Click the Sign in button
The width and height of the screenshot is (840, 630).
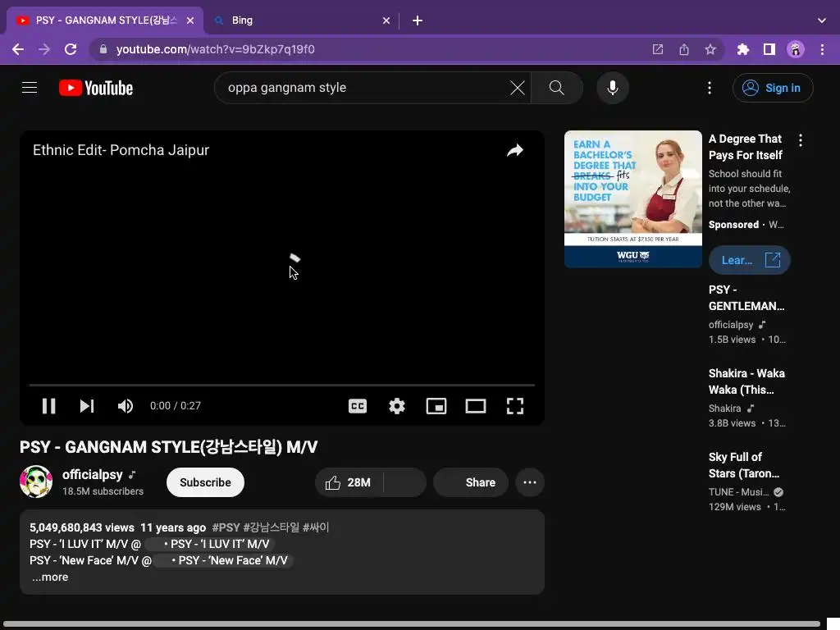[x=773, y=88]
